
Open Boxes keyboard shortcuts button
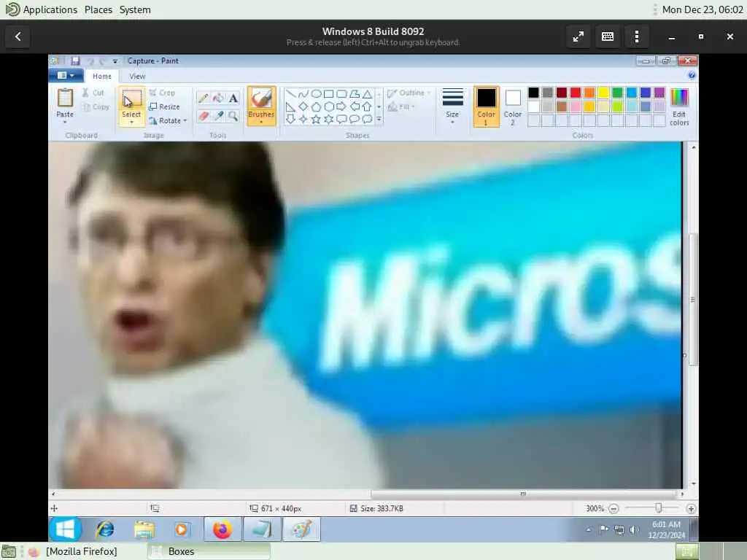click(x=608, y=36)
